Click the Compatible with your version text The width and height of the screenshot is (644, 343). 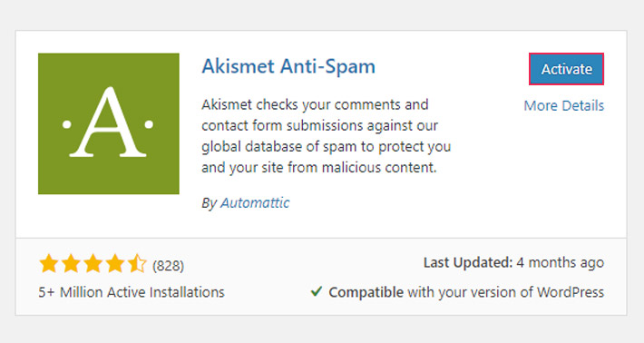pyautogui.click(x=466, y=292)
